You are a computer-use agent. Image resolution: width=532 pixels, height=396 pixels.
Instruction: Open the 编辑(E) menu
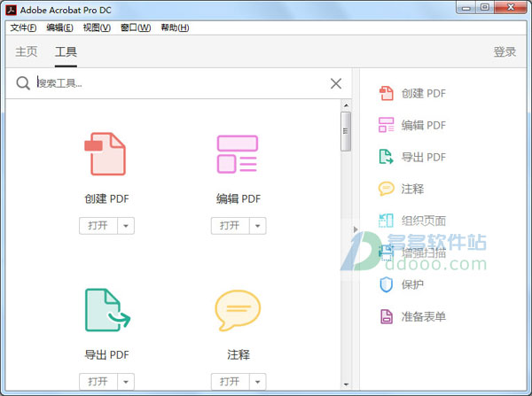pyautogui.click(x=59, y=27)
